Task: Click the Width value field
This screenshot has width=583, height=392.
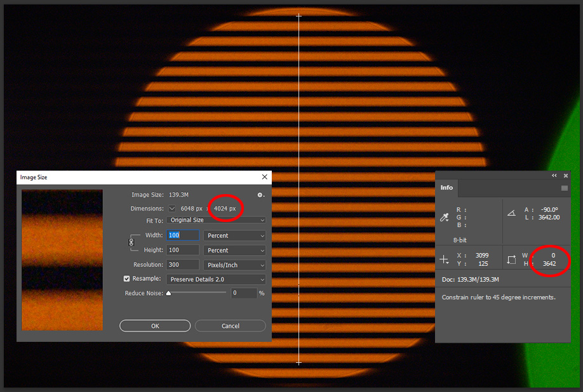Action: tap(182, 235)
